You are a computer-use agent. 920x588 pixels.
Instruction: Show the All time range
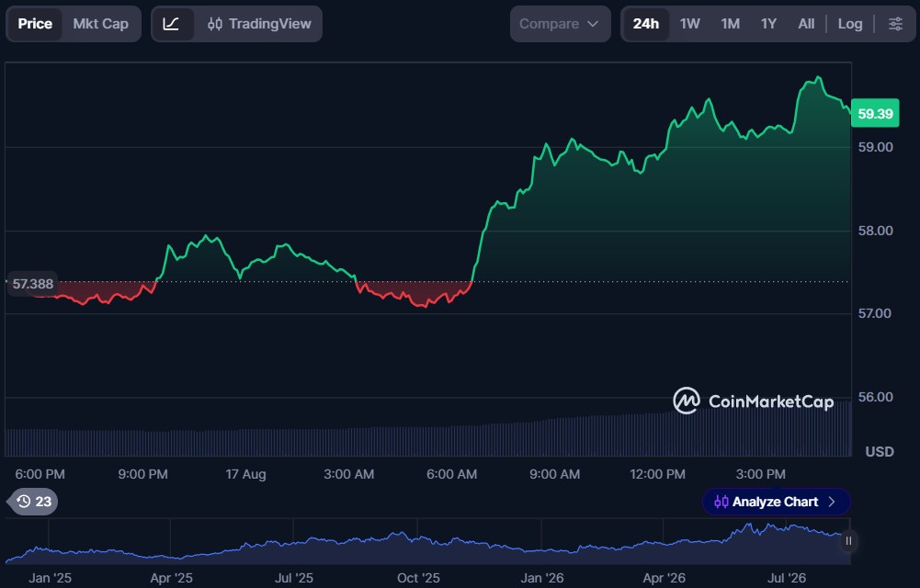pyautogui.click(x=806, y=24)
